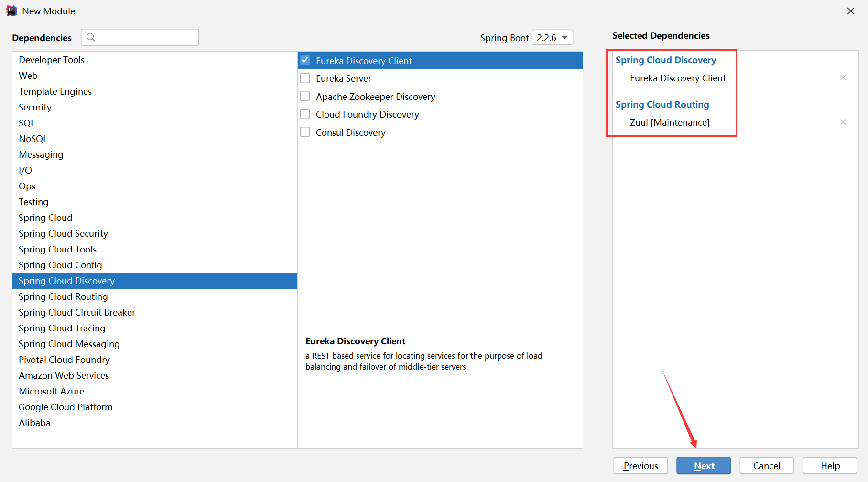Screen dimensions: 868x482
Task: Tick the Cloud Foundry Discovery checkbox
Action: [305, 114]
